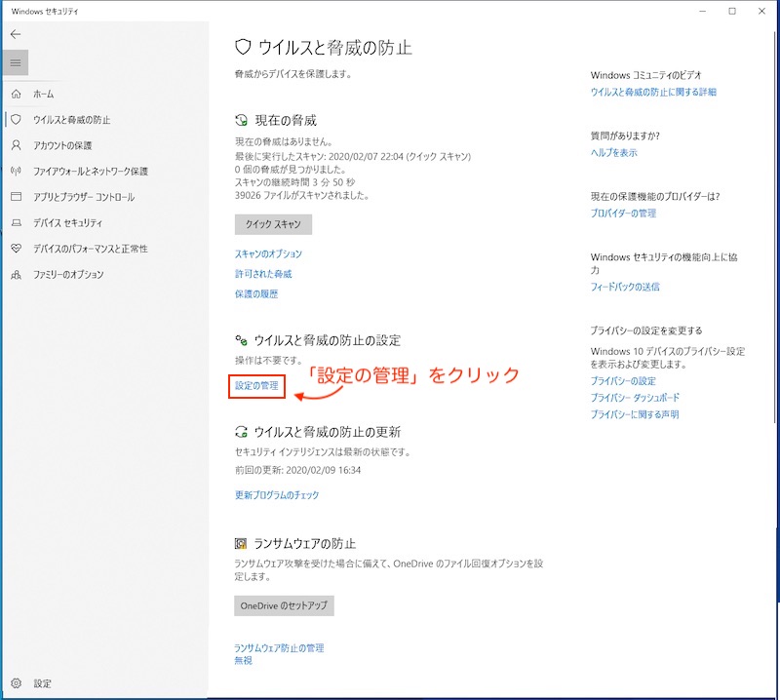Start a scan with クイック スキャン button
This screenshot has height=700, width=780.
click(x=273, y=224)
